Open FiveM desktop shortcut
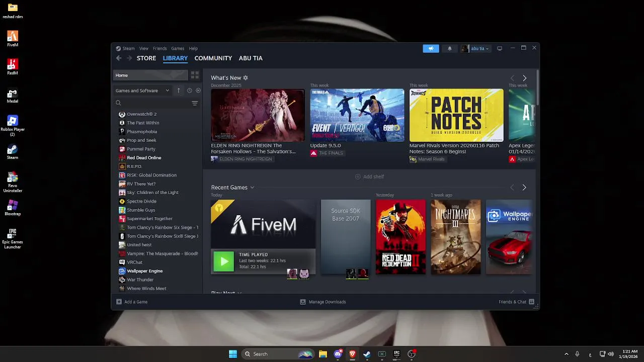This screenshot has width=644, height=362. 13,39
